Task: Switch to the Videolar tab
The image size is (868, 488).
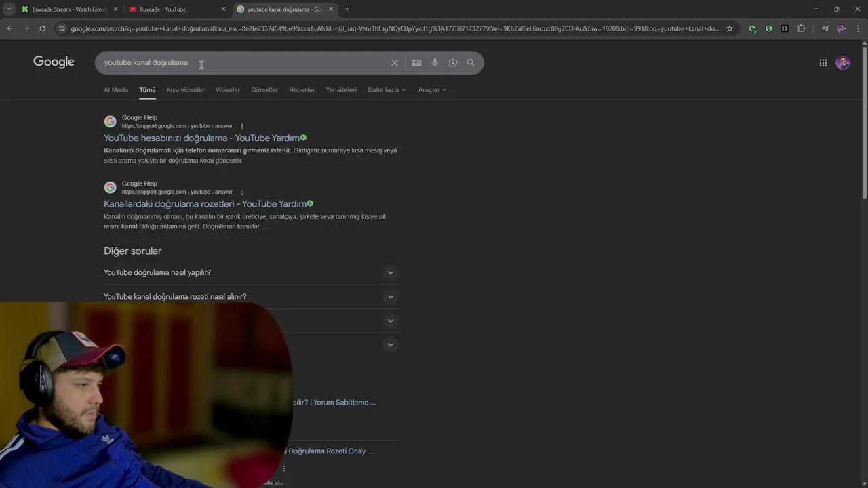Action: pos(228,90)
